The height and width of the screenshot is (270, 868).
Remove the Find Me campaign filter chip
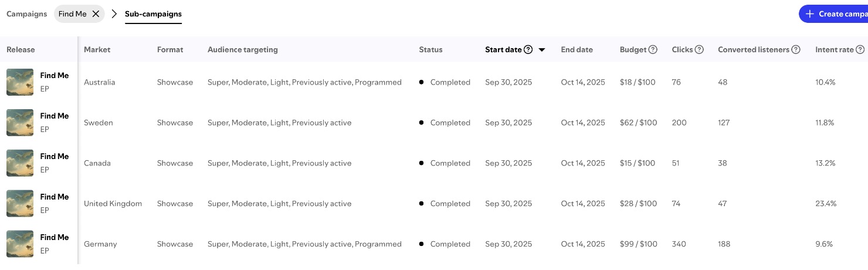96,14
